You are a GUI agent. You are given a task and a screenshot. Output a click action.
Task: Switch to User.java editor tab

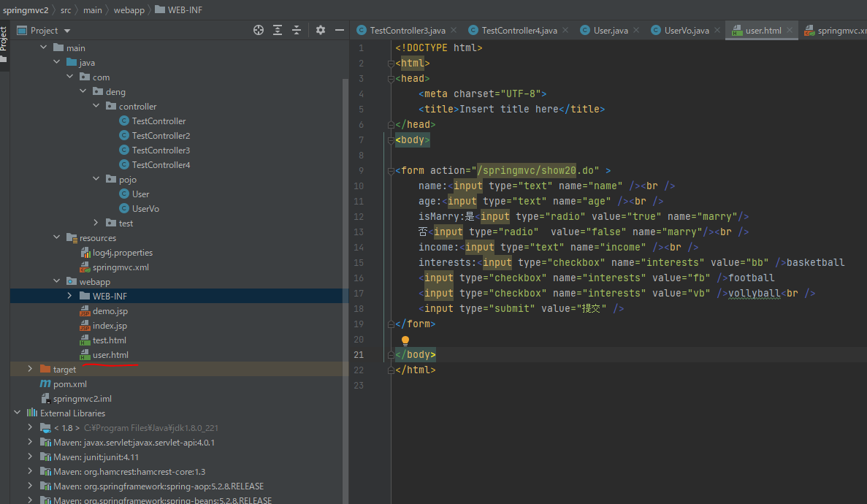[x=611, y=31]
